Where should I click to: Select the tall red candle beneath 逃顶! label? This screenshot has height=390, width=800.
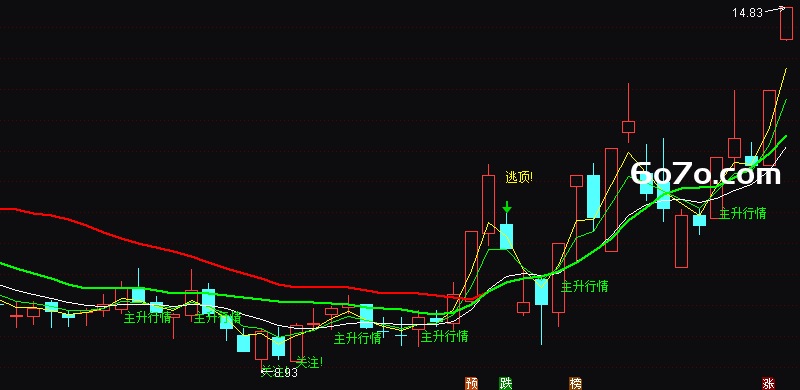488,205
